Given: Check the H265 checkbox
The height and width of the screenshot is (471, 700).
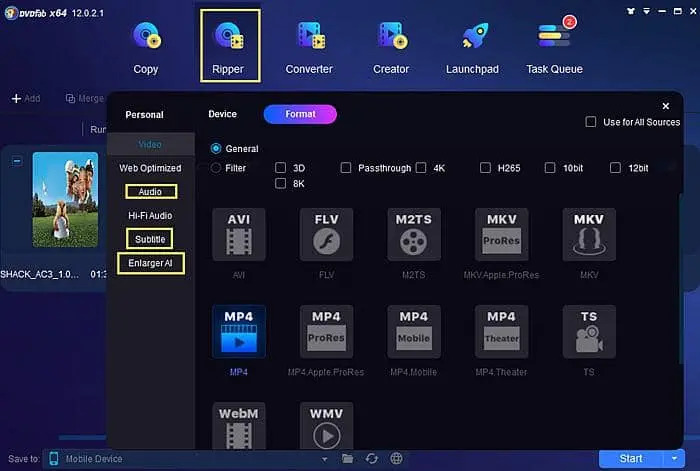Looking at the screenshot, I should [x=485, y=167].
